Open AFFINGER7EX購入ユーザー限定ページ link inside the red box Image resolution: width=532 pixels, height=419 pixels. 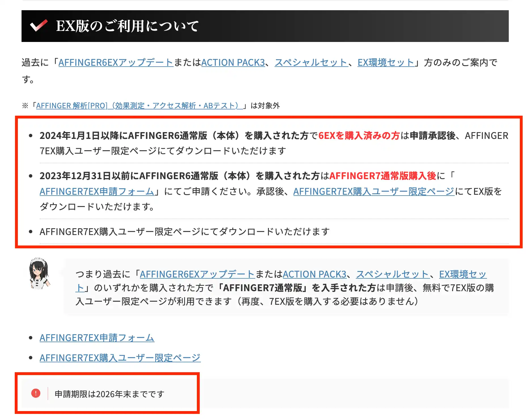(x=374, y=191)
